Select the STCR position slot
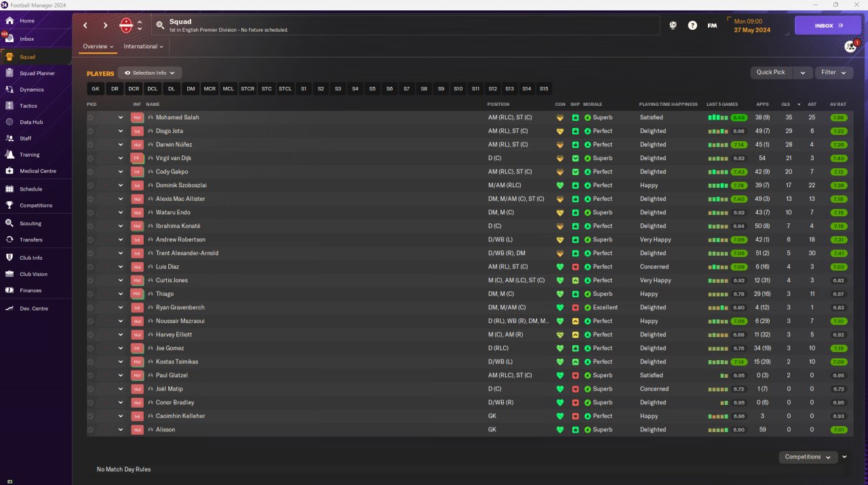This screenshot has width=868, height=485. (248, 89)
